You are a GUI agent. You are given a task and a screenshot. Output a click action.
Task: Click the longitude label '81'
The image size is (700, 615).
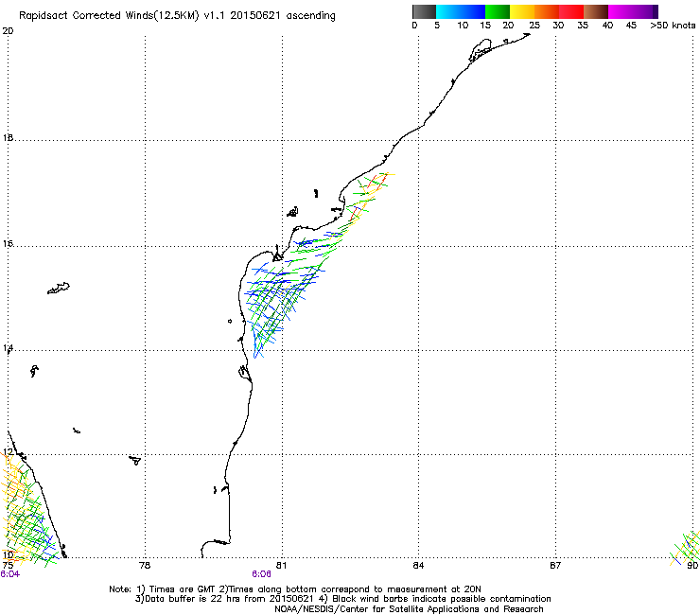(x=281, y=566)
